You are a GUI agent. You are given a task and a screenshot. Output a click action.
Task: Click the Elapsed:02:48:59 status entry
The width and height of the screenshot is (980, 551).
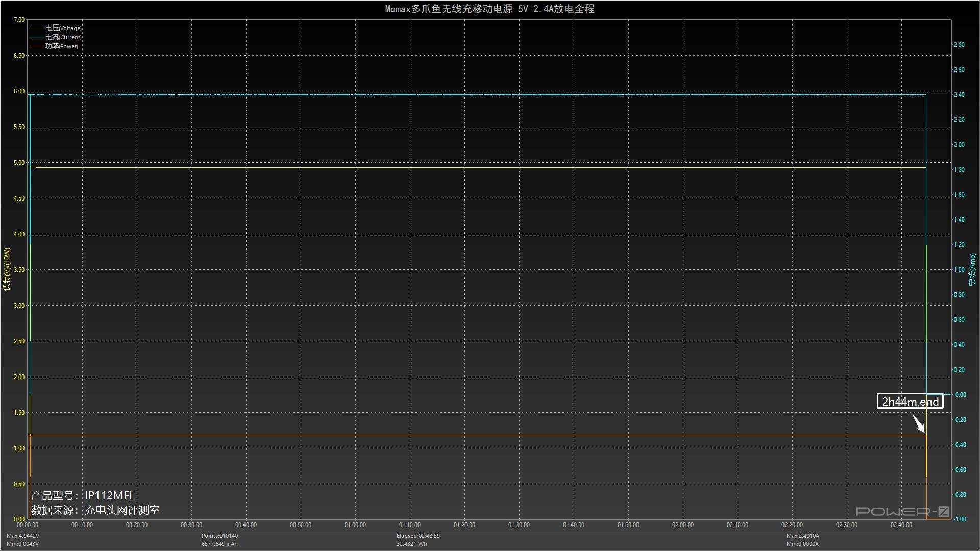pyautogui.click(x=418, y=536)
